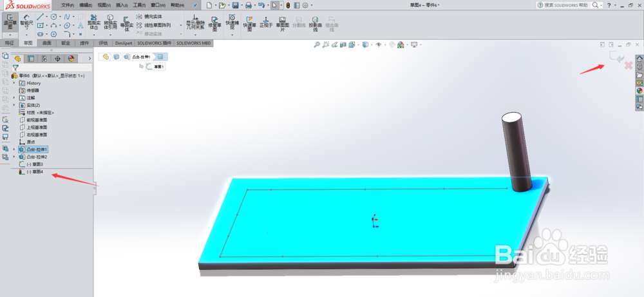
Task: Expand left panel tabs chevron arrow
Action: tap(90, 59)
